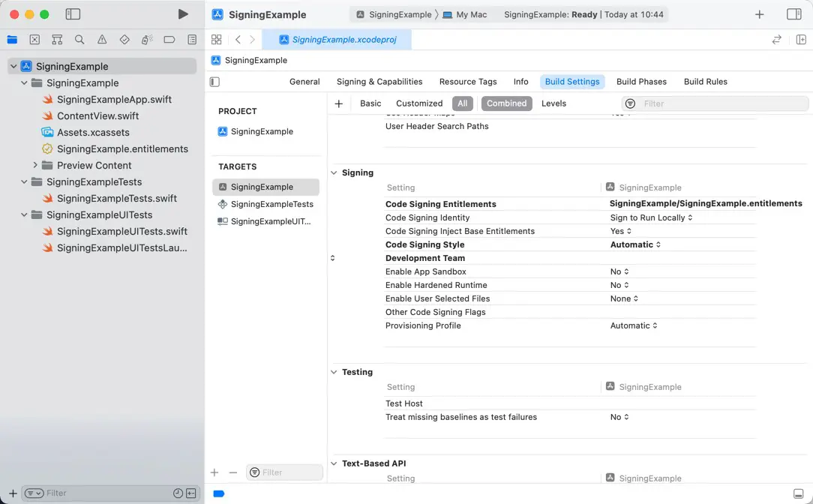Screen dimensions: 813x504
Task: Show Customized build settings
Action: 419,103
